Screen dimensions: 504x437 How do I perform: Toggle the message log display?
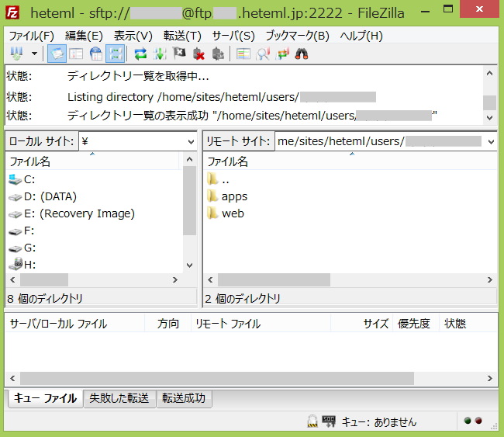(57, 54)
